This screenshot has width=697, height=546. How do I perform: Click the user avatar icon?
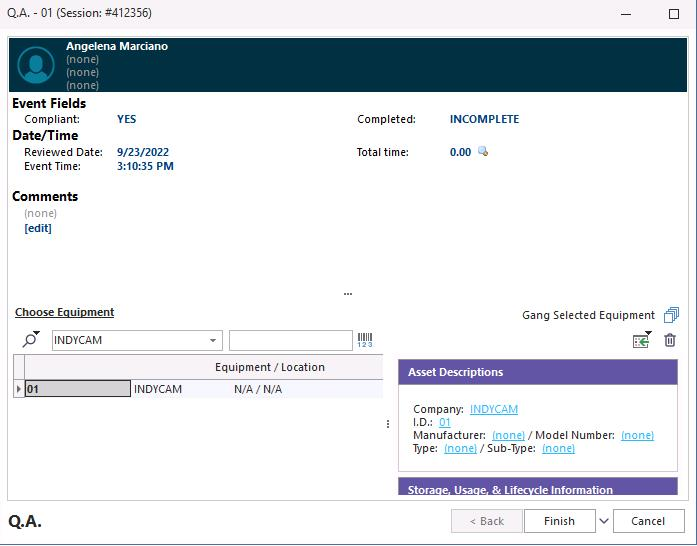(x=36, y=65)
